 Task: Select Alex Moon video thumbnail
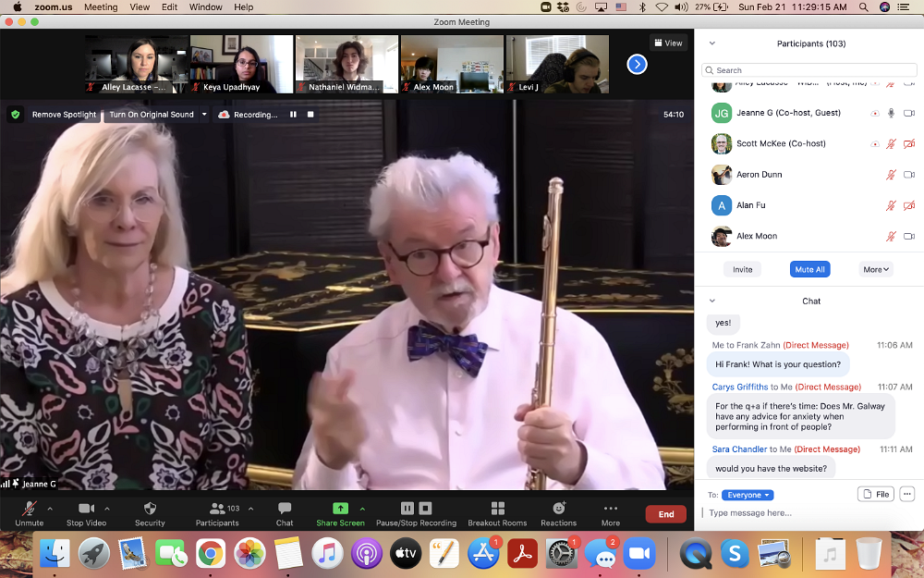click(x=452, y=64)
